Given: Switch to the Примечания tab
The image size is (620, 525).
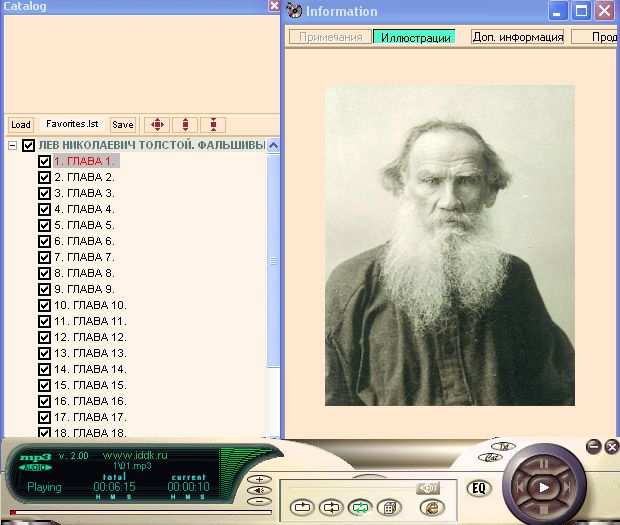Looking at the screenshot, I should pyautogui.click(x=329, y=37).
